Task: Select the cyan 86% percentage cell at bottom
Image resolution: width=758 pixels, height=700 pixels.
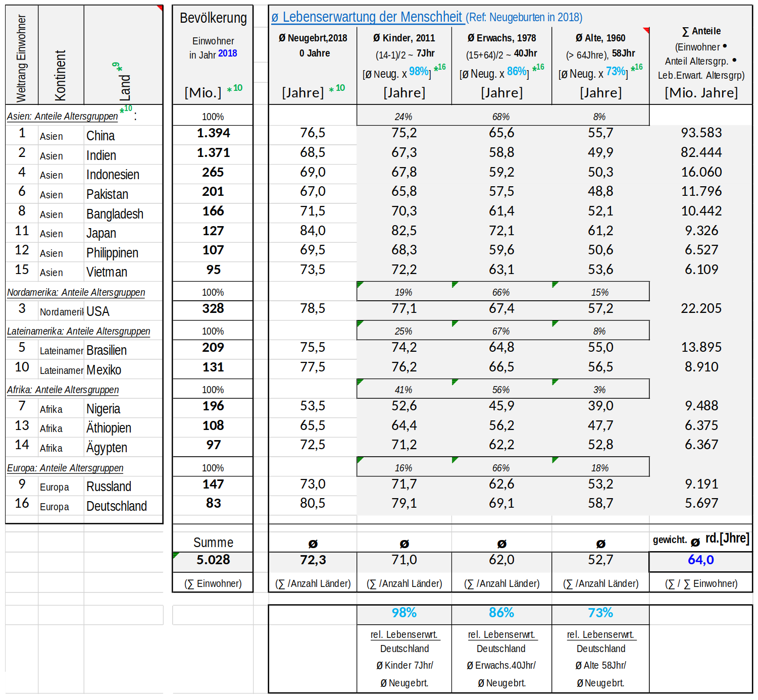Action: click(x=501, y=613)
